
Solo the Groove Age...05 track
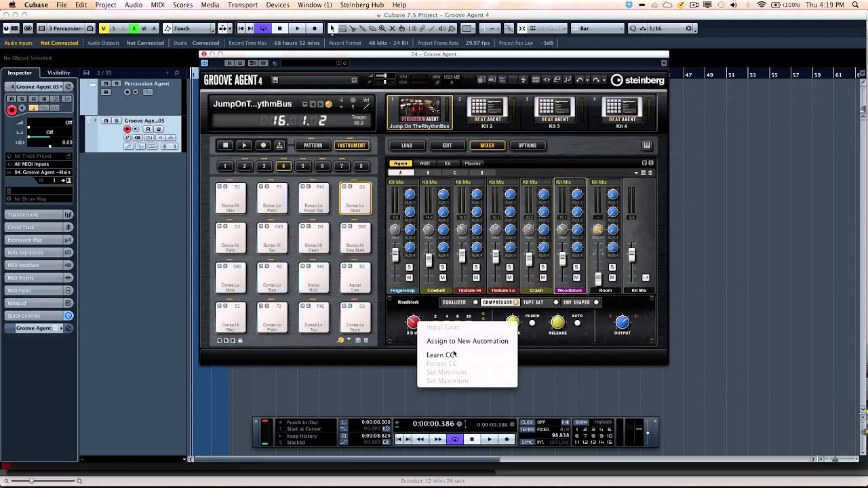117,121
